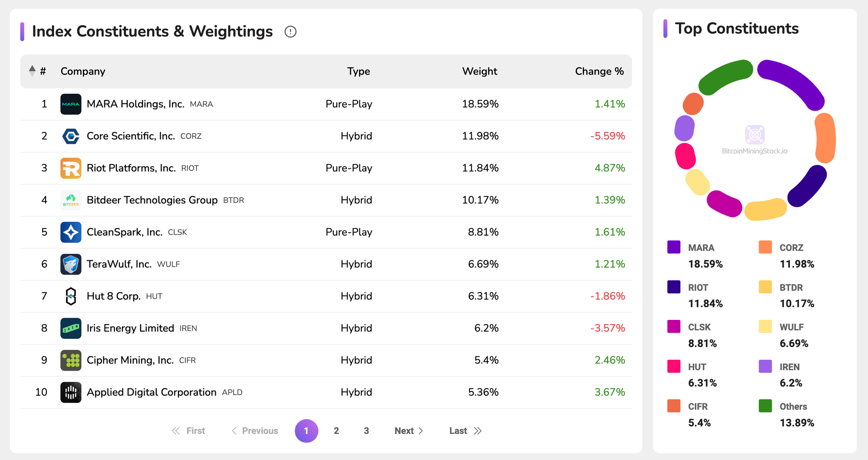This screenshot has width=868, height=460.
Task: Click the green Others legend swatch
Action: point(765,406)
